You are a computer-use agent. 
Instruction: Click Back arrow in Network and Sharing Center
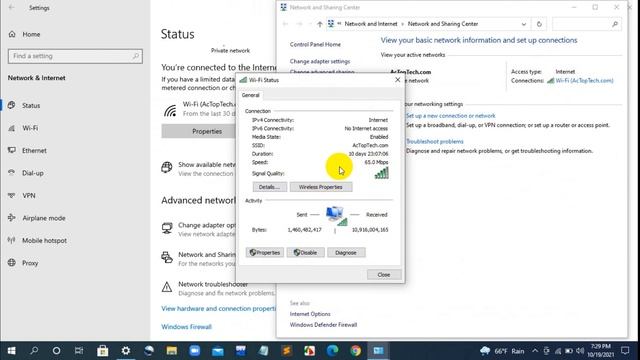pyautogui.click(x=285, y=24)
